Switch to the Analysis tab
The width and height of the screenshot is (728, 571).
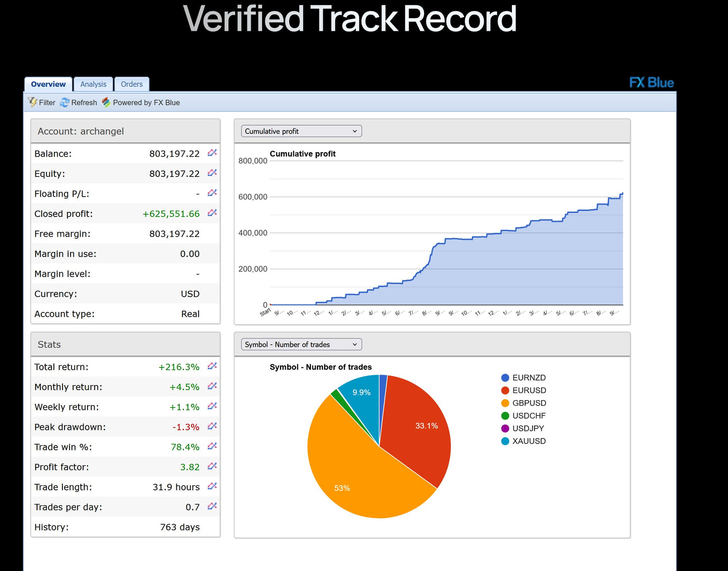coord(93,84)
